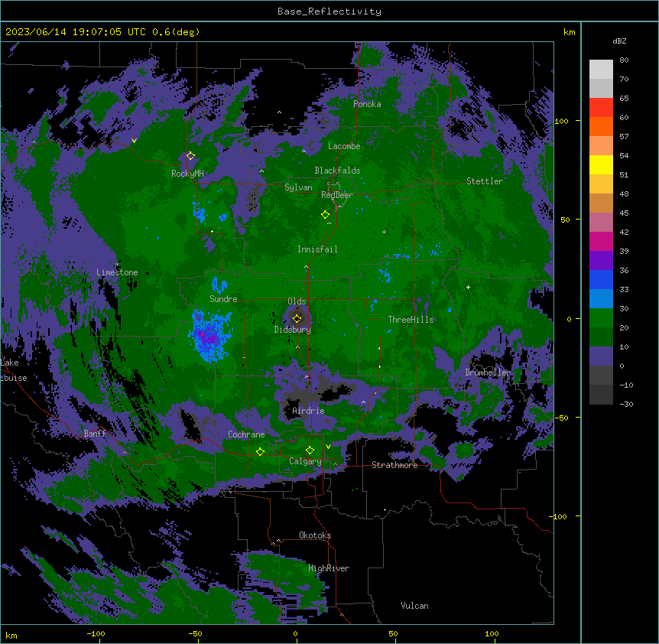Click the 50 tick label on vertical axis
The image size is (659, 644).
[565, 220]
